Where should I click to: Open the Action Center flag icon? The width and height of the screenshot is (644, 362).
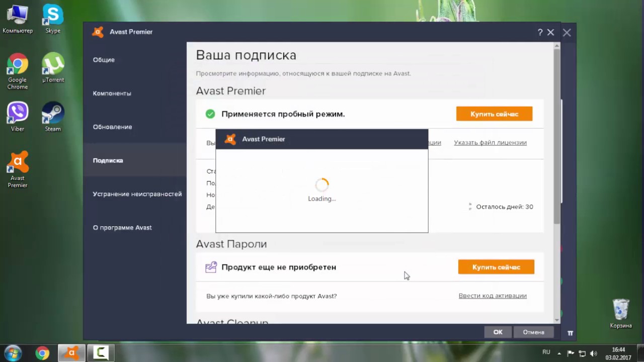(571, 353)
